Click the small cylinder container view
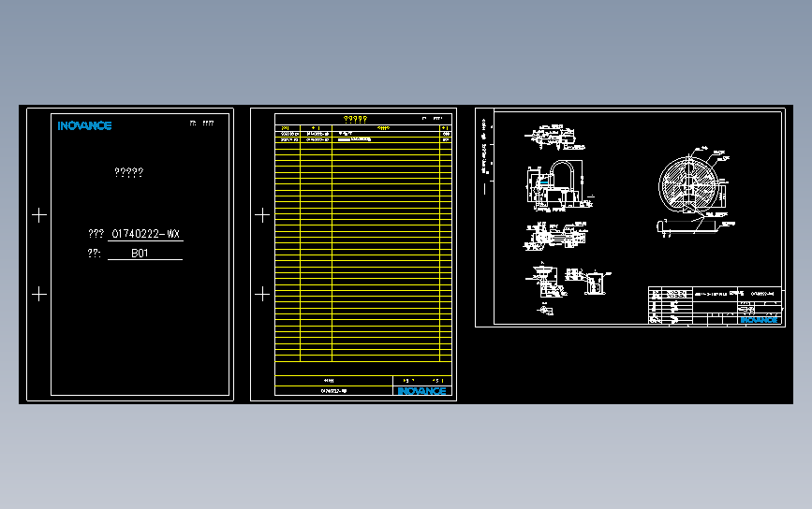 pos(595,284)
